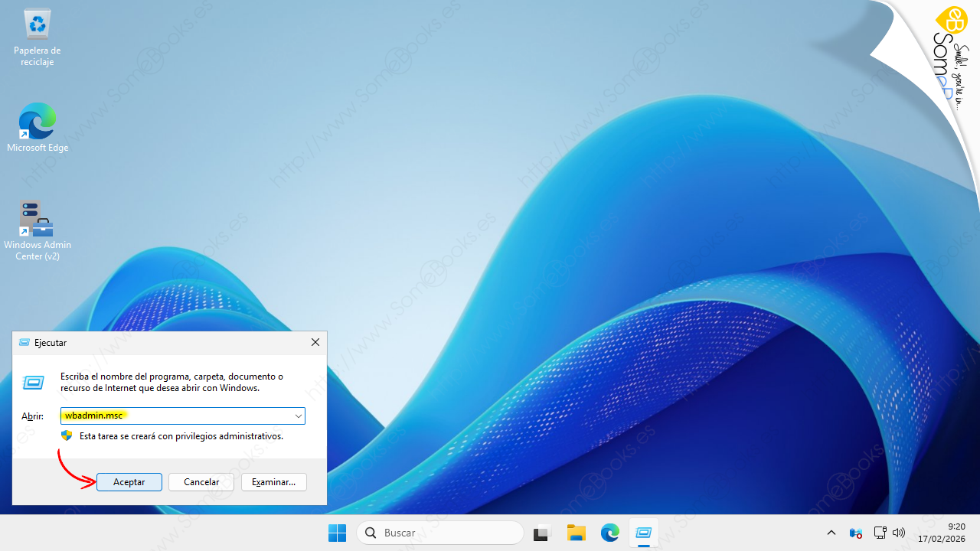Image resolution: width=980 pixels, height=551 pixels.
Task: Open the Papelera de reciclaje on desktop
Action: 37,31
